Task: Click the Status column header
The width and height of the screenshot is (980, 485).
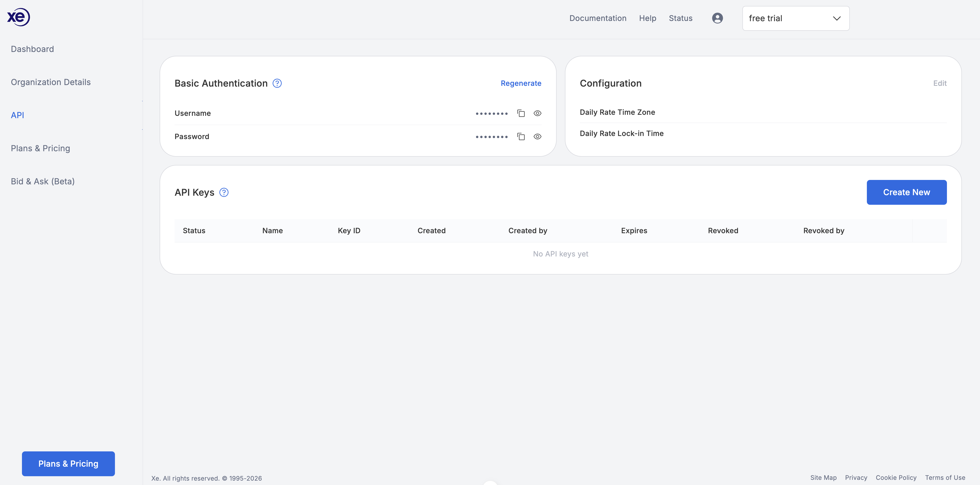Action: pyautogui.click(x=194, y=231)
